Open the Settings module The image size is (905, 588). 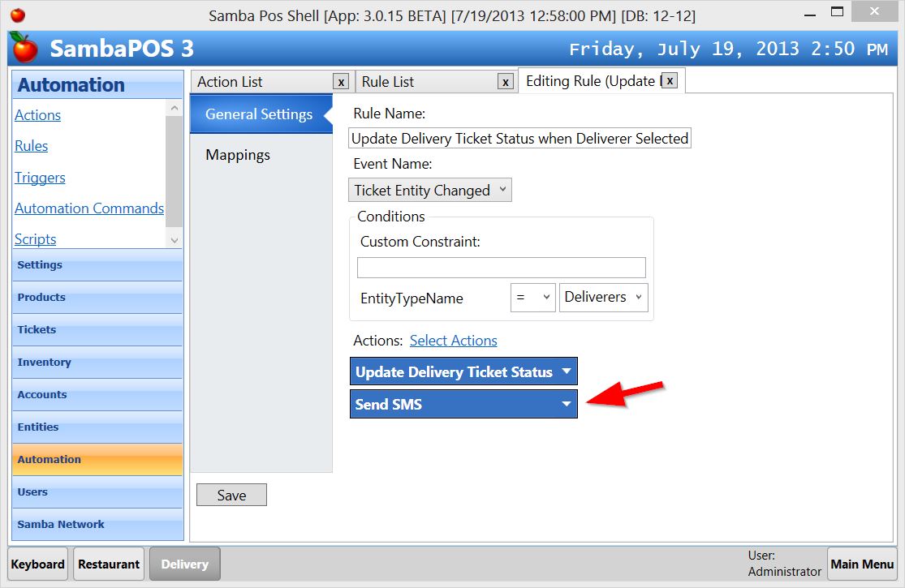pyautogui.click(x=97, y=264)
